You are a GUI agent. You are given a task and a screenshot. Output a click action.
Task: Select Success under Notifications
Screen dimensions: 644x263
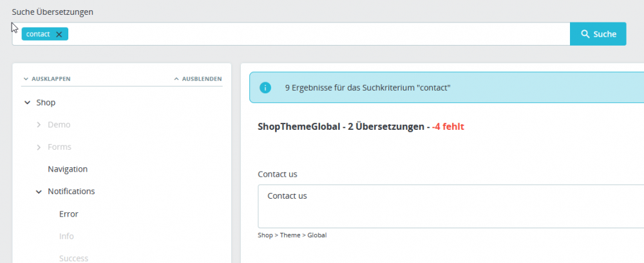(73, 258)
